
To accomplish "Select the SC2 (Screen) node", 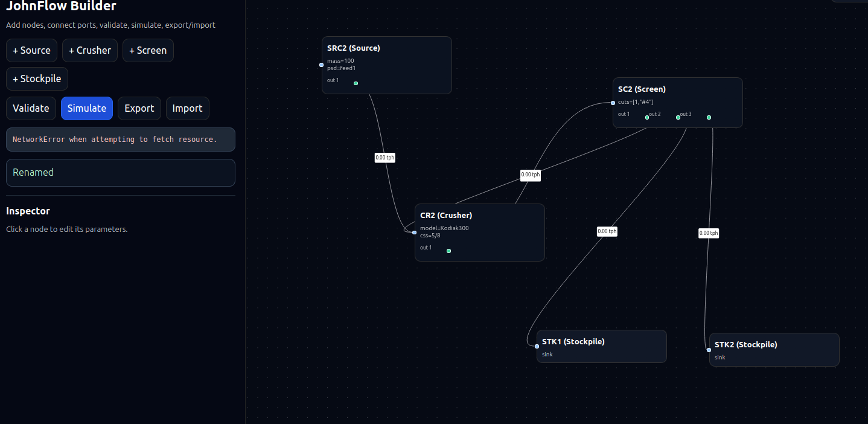I will pyautogui.click(x=677, y=89).
